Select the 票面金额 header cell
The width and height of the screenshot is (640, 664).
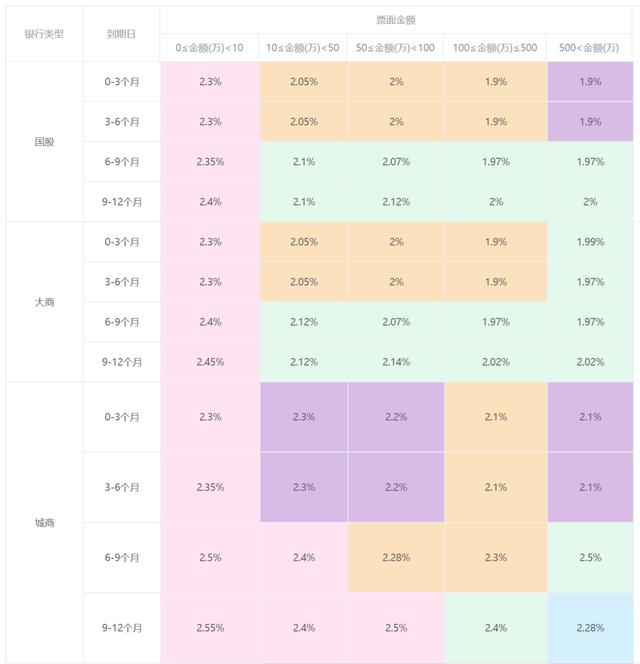point(397,19)
